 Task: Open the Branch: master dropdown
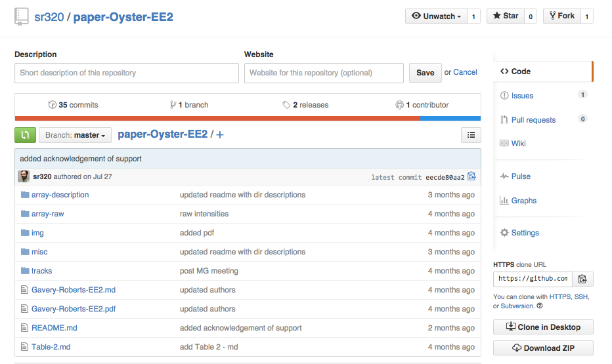coord(75,135)
